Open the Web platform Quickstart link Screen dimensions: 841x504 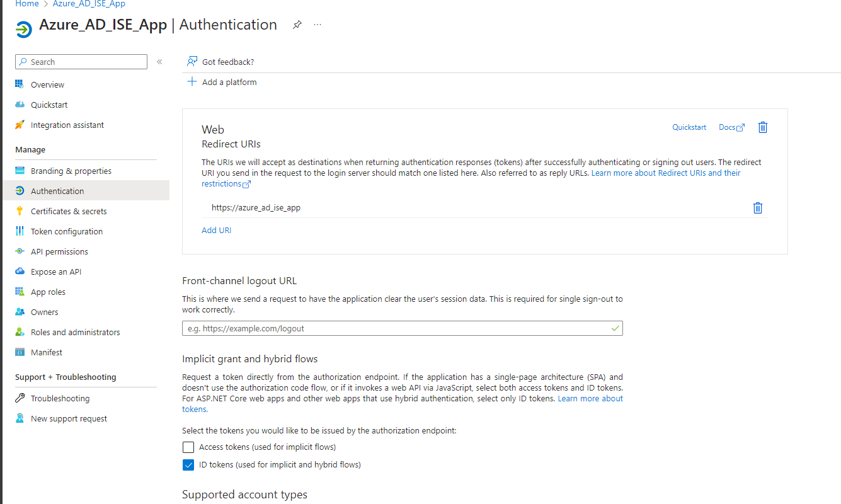(689, 127)
